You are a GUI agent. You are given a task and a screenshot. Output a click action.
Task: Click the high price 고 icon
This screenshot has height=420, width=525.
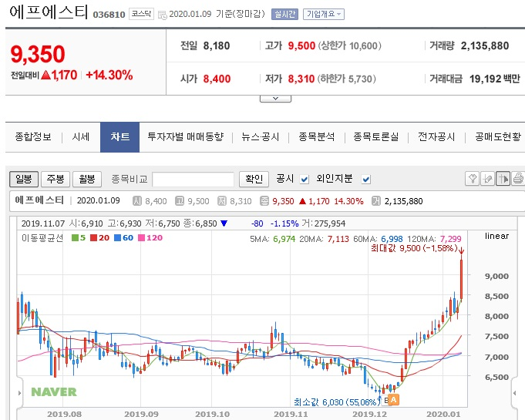point(180,201)
